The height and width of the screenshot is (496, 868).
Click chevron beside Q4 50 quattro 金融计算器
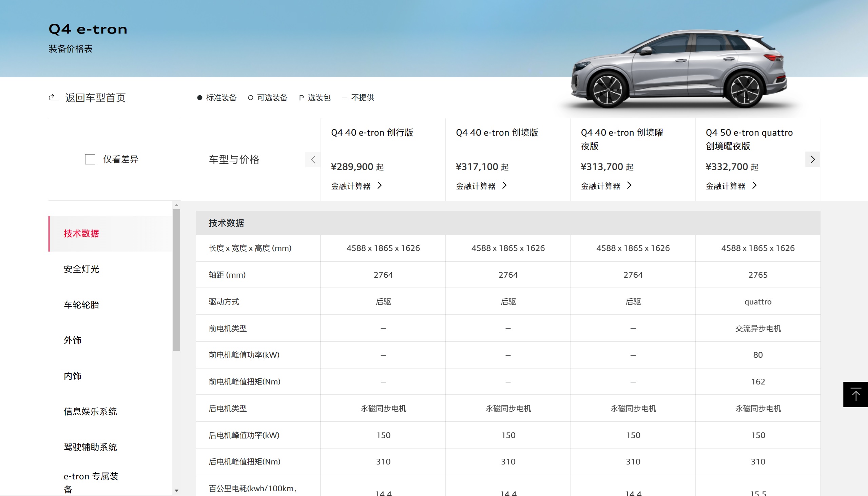[754, 185]
